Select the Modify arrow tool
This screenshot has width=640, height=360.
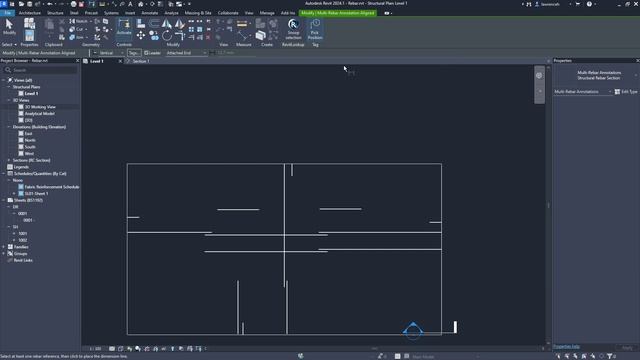click(9, 27)
